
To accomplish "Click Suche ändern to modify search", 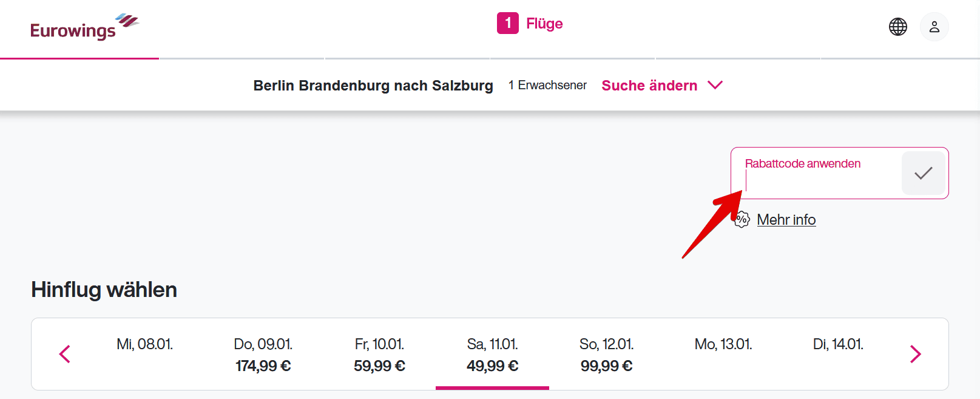I will (649, 86).
